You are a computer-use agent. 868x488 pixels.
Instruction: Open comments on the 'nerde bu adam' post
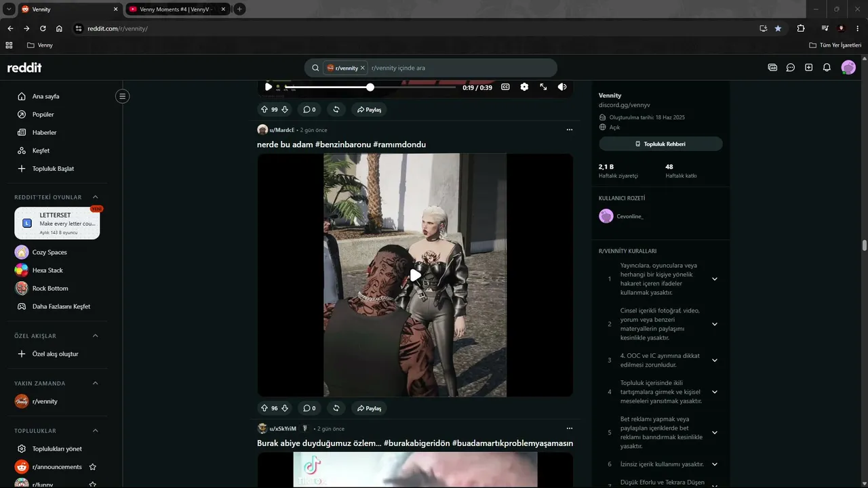pos(309,408)
